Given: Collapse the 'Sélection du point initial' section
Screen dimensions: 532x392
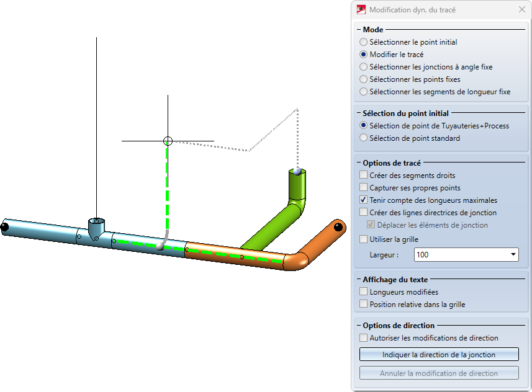Looking at the screenshot, I should coord(359,114).
